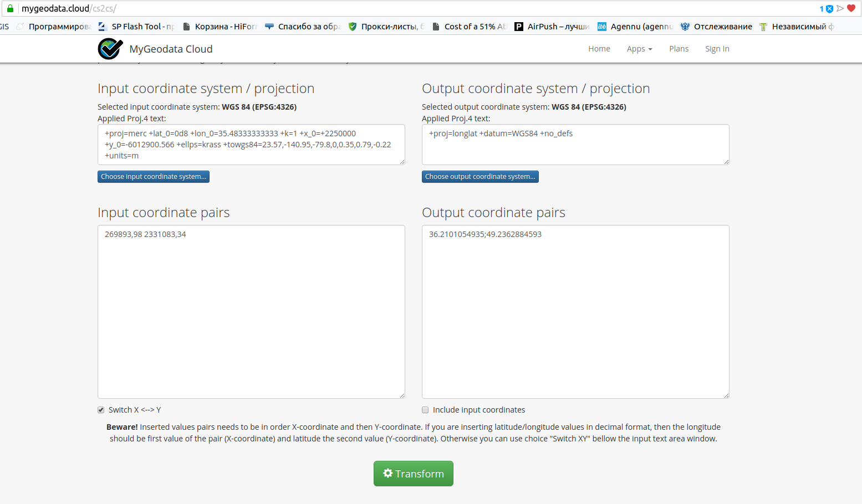Image resolution: width=862 pixels, height=504 pixels.
Task: Click the blue ad-blocker badge icon
Action: (x=830, y=9)
